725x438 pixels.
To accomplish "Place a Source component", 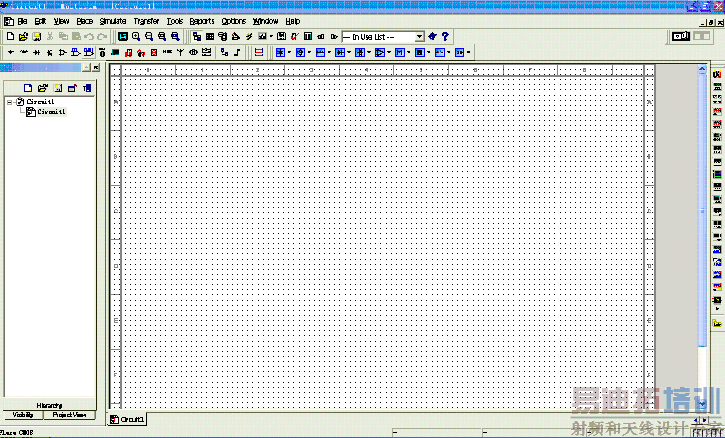I will pyautogui.click(x=11, y=52).
